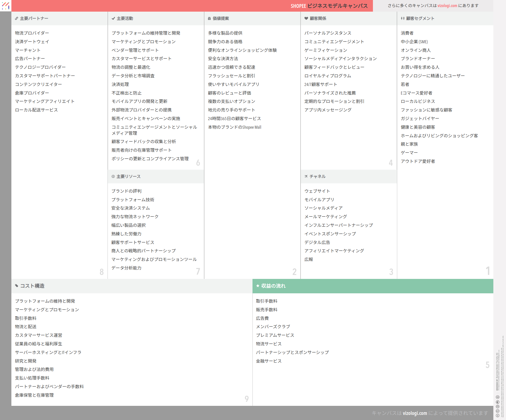Open the vizologi.com link in footer
The height and width of the screenshot is (420, 506).
point(415,413)
